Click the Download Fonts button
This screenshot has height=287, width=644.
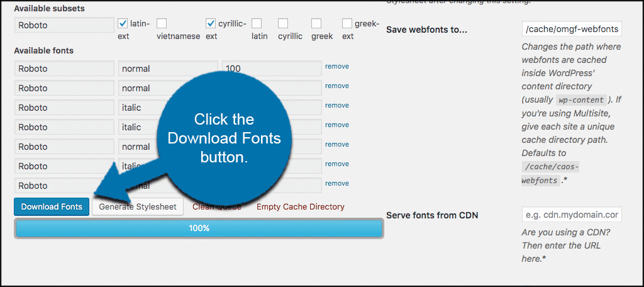[x=52, y=206]
